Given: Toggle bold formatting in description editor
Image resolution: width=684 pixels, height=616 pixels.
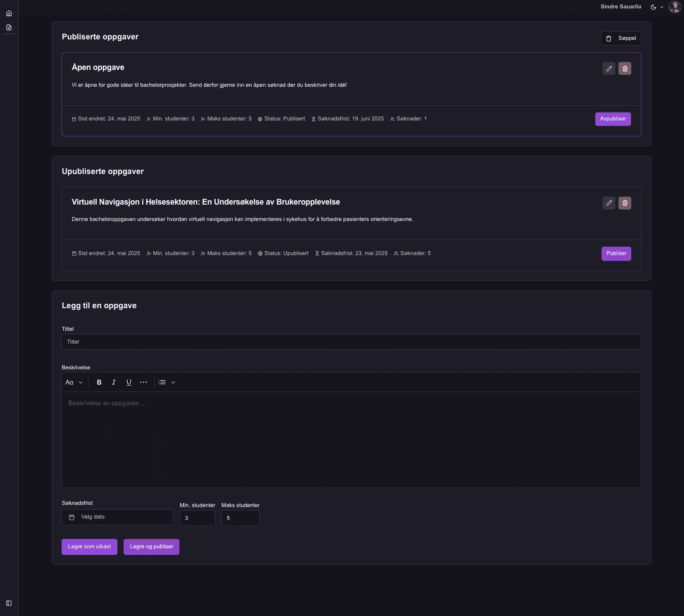Looking at the screenshot, I should pos(99,382).
